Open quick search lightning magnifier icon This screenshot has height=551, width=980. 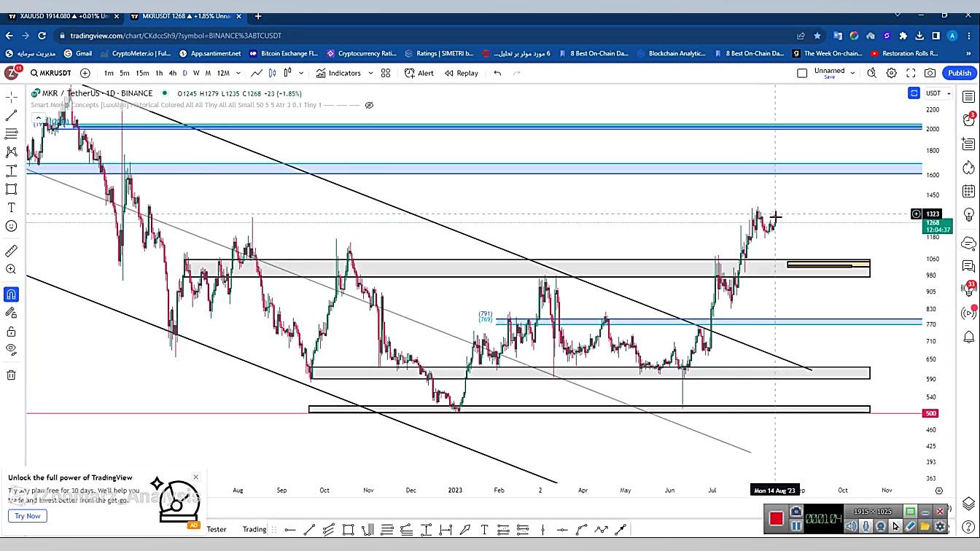pos(872,73)
